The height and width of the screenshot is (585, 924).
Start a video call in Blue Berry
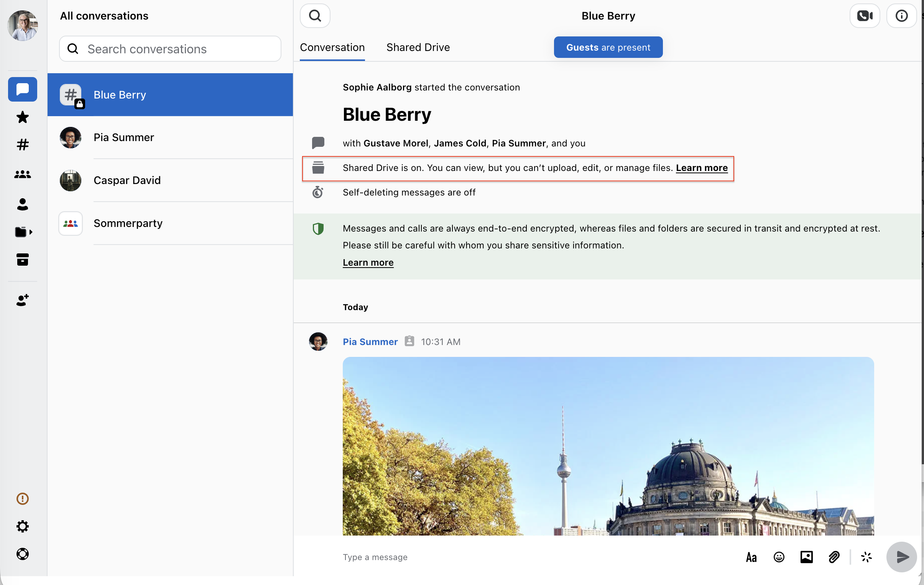coord(865,16)
